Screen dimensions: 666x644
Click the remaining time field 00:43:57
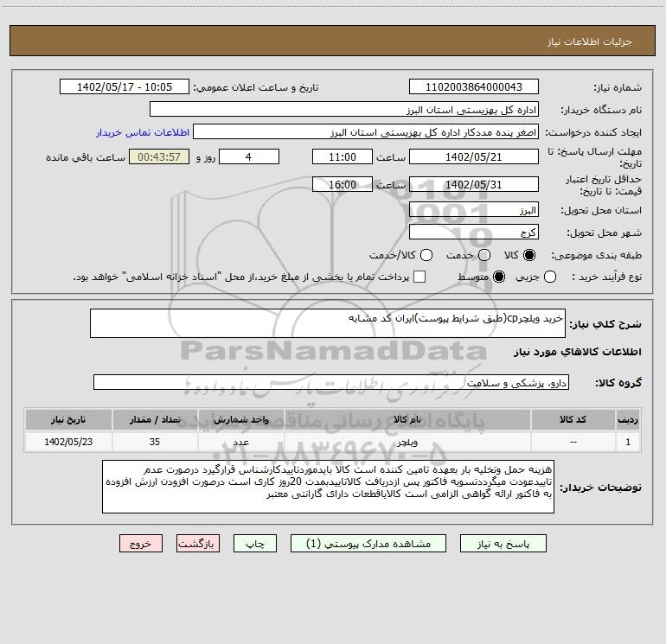coord(159,156)
